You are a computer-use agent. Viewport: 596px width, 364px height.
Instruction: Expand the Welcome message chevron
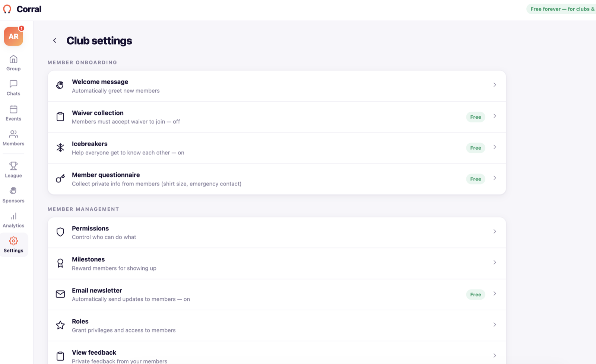tap(495, 85)
